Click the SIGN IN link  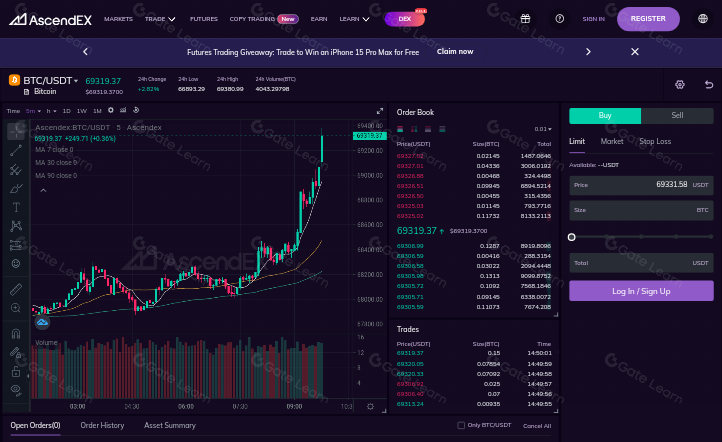tap(594, 19)
